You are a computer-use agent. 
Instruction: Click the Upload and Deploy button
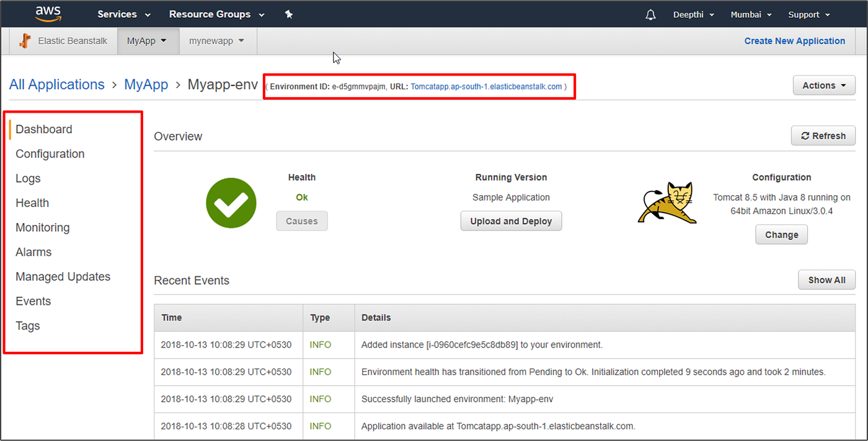(511, 220)
